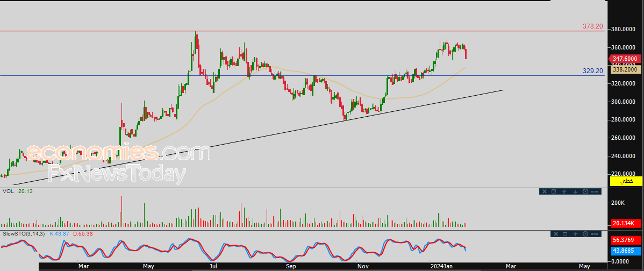Move the VOL panel up
The height and width of the screenshot is (271, 644).
(564, 191)
